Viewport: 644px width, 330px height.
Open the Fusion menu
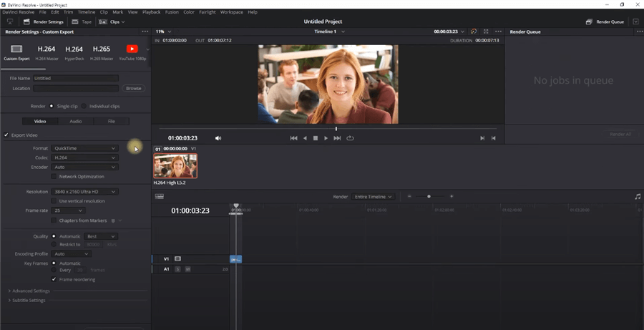[172, 12]
